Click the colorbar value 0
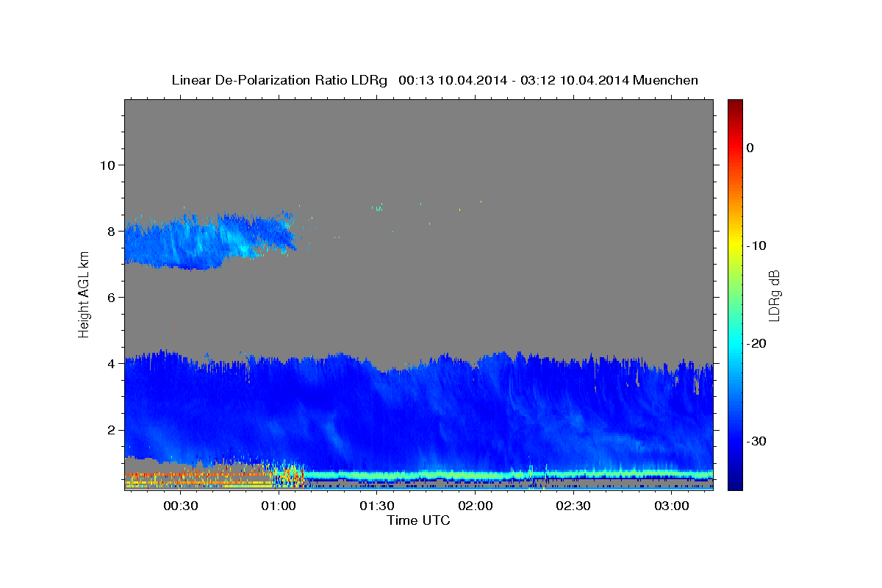The image size is (882, 588). pyautogui.click(x=750, y=148)
